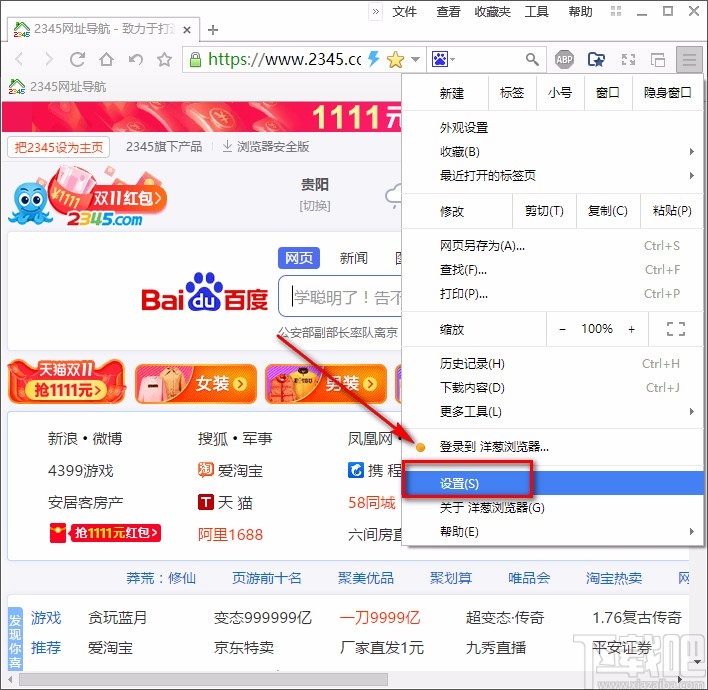Screen dimensions: 708x690
Task: Open the address bar dropdown arrow
Action: coord(415,59)
